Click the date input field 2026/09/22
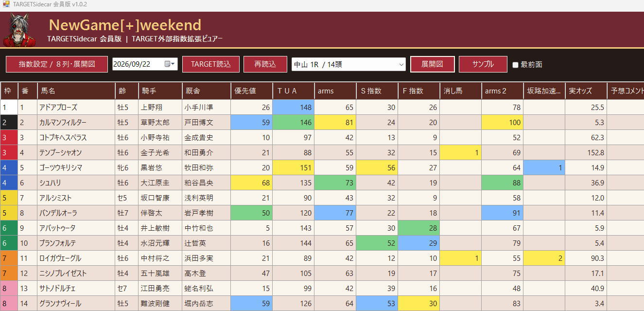 139,64
